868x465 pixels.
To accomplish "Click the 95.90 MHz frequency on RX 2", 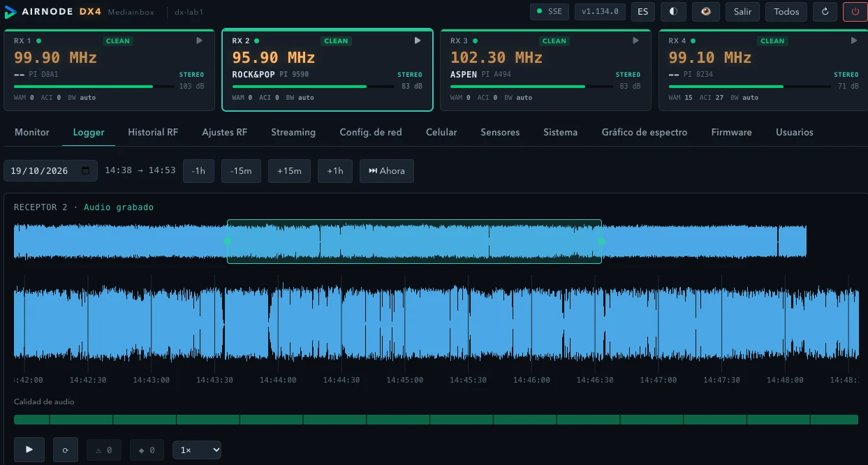I will click(x=274, y=57).
